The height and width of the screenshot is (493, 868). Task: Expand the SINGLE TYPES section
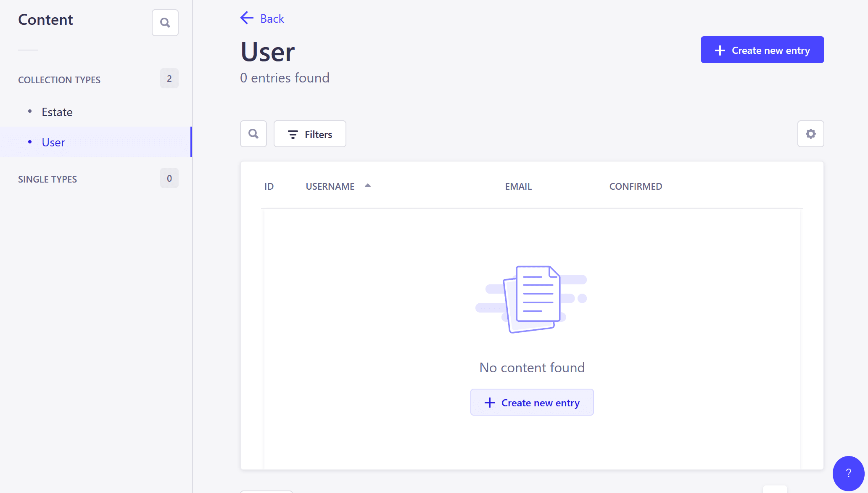click(47, 179)
